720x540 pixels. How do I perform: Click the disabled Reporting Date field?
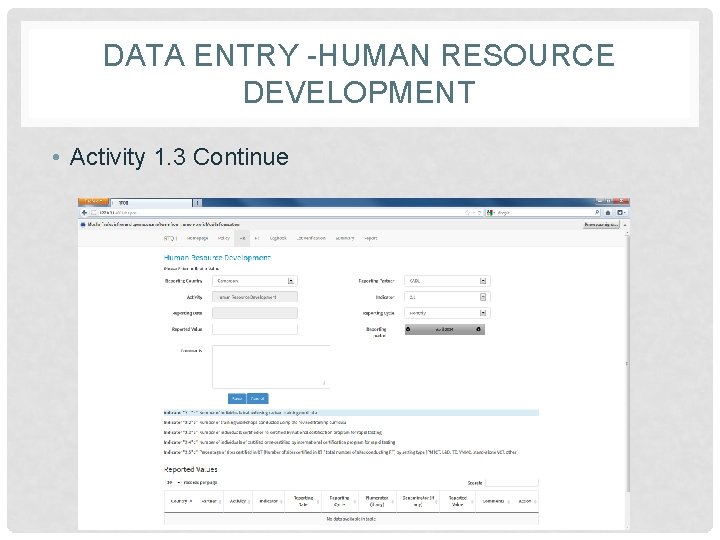click(x=255, y=313)
